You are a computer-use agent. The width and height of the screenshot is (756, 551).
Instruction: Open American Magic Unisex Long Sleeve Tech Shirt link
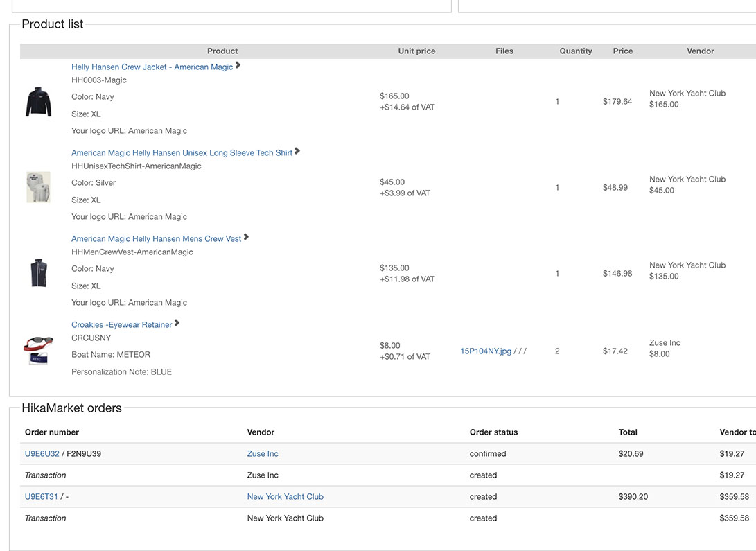[182, 153]
